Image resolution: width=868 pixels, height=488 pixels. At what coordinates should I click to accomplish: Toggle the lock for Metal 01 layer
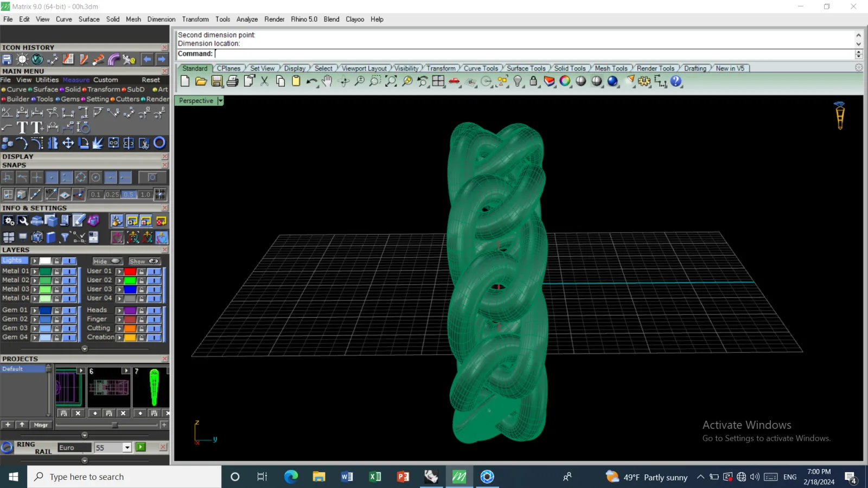pyautogui.click(x=56, y=271)
